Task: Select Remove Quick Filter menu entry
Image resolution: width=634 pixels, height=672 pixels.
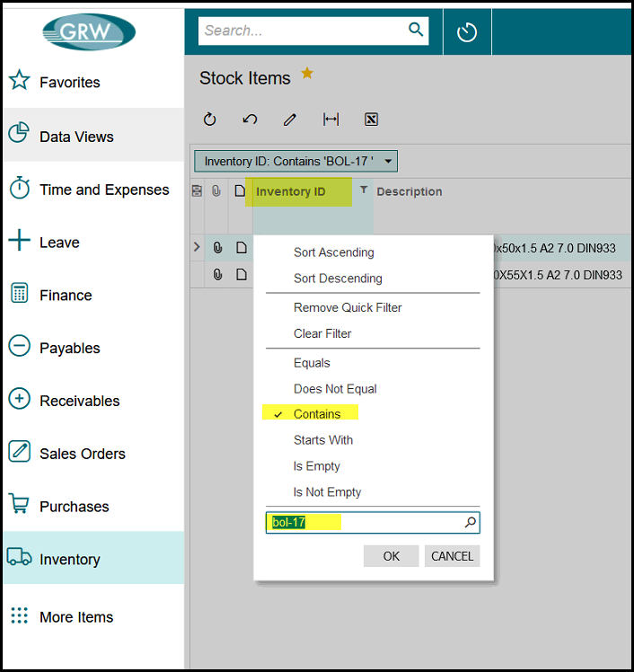Action: click(348, 307)
